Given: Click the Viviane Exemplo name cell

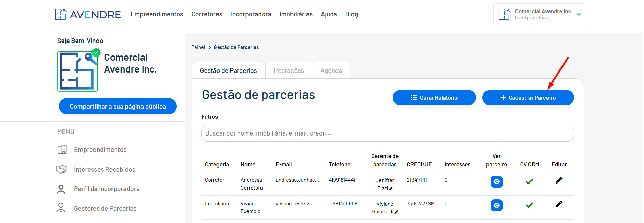Looking at the screenshot, I should [x=251, y=207].
